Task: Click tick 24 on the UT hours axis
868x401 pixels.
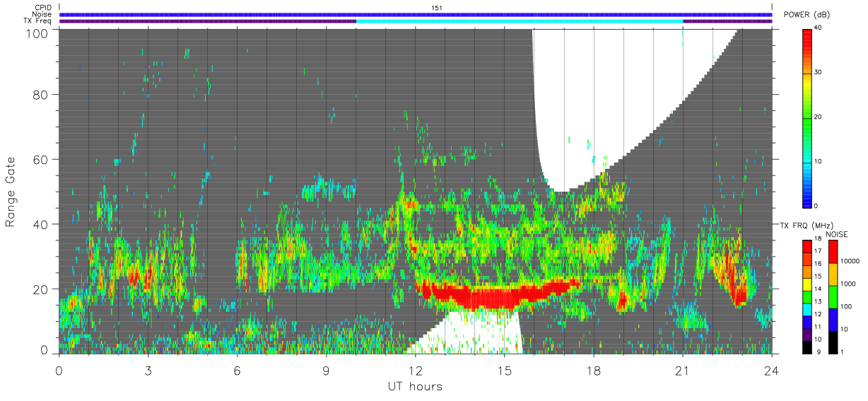Action: 771,370
